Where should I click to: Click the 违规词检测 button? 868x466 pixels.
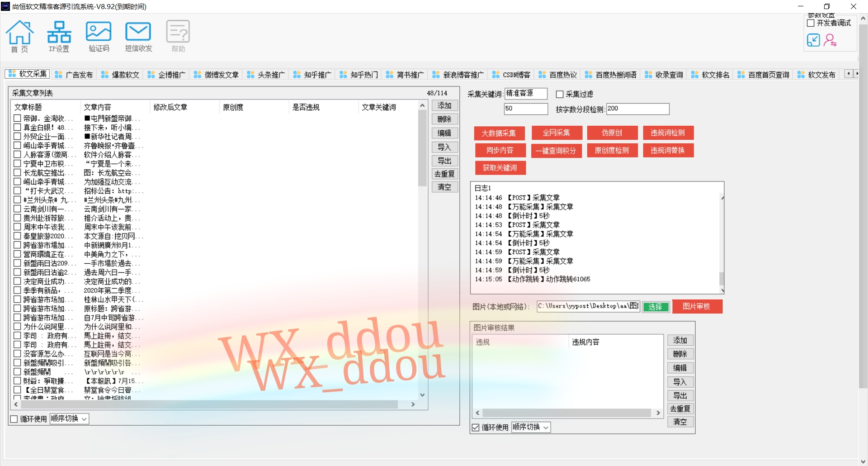(x=668, y=133)
